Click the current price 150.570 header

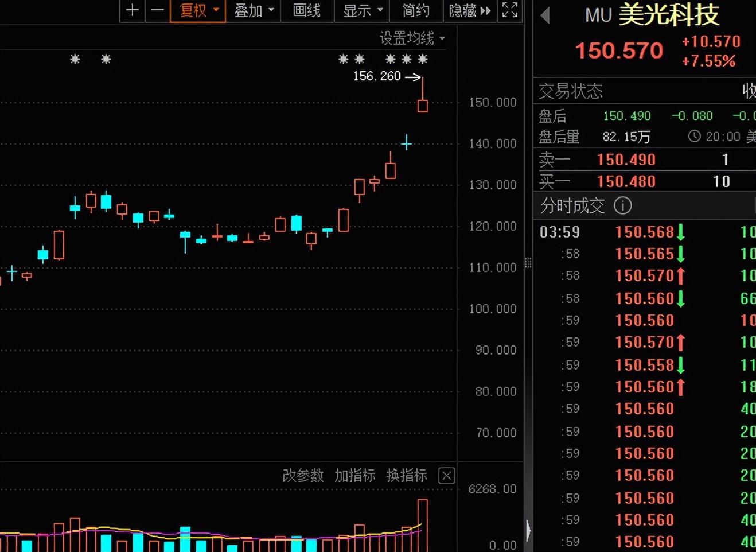coord(619,50)
